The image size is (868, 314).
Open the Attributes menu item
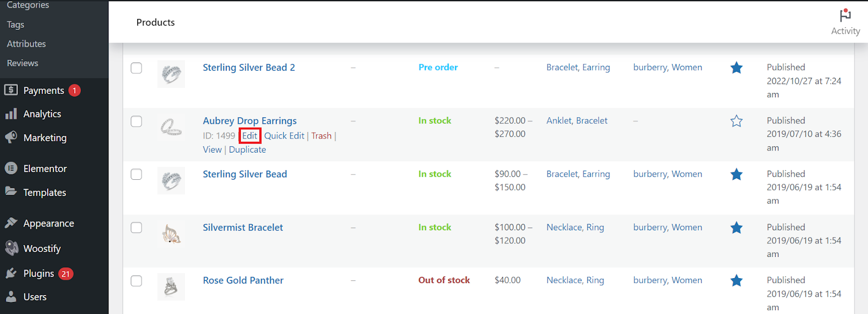26,43
